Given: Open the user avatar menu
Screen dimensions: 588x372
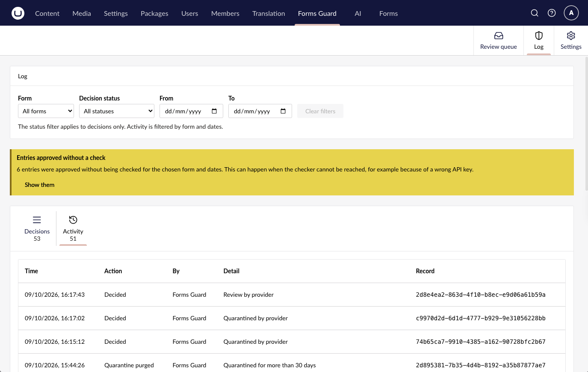Looking at the screenshot, I should [571, 13].
